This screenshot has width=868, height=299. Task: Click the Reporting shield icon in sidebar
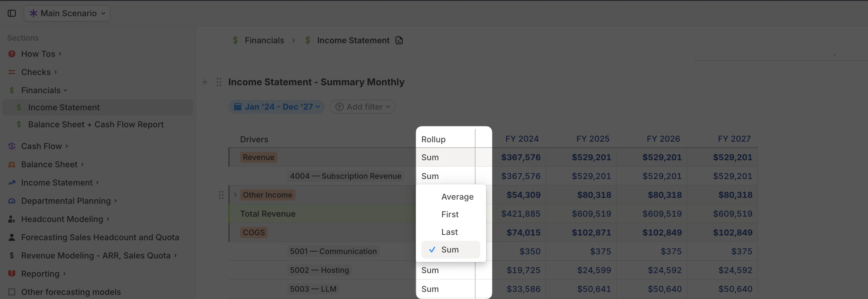click(11, 273)
